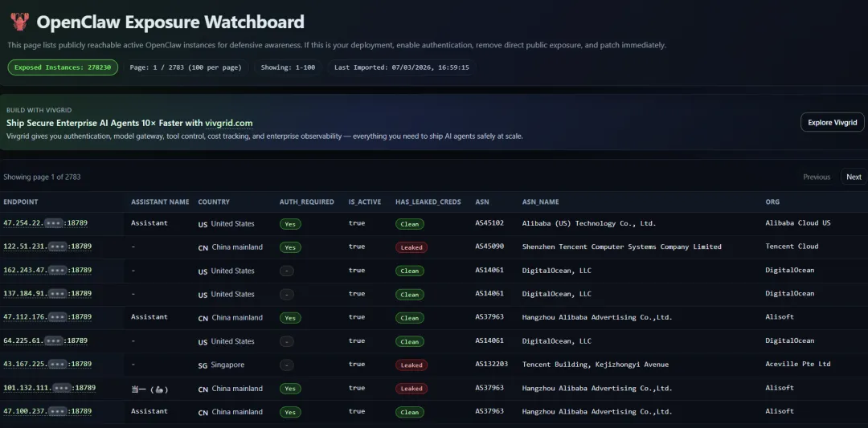Click the Previous page button
Viewport: 868px width, 428px height.
(816, 177)
